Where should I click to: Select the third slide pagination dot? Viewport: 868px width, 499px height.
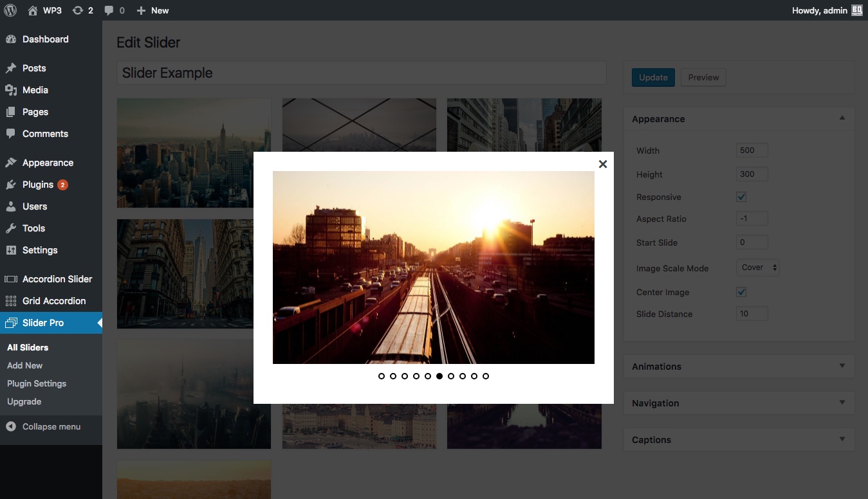click(405, 376)
